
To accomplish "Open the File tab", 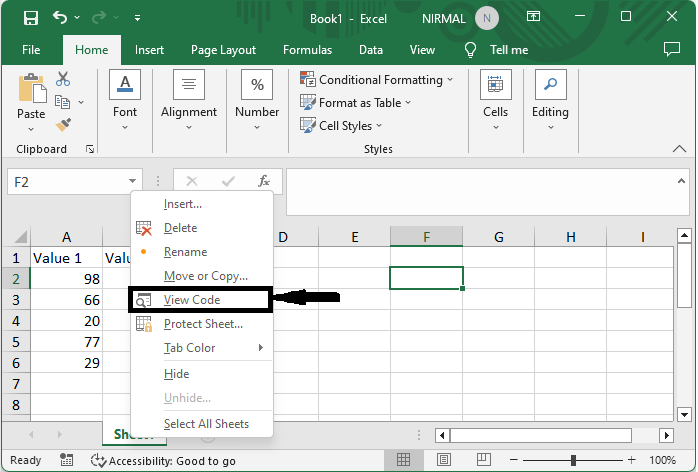I will point(31,50).
